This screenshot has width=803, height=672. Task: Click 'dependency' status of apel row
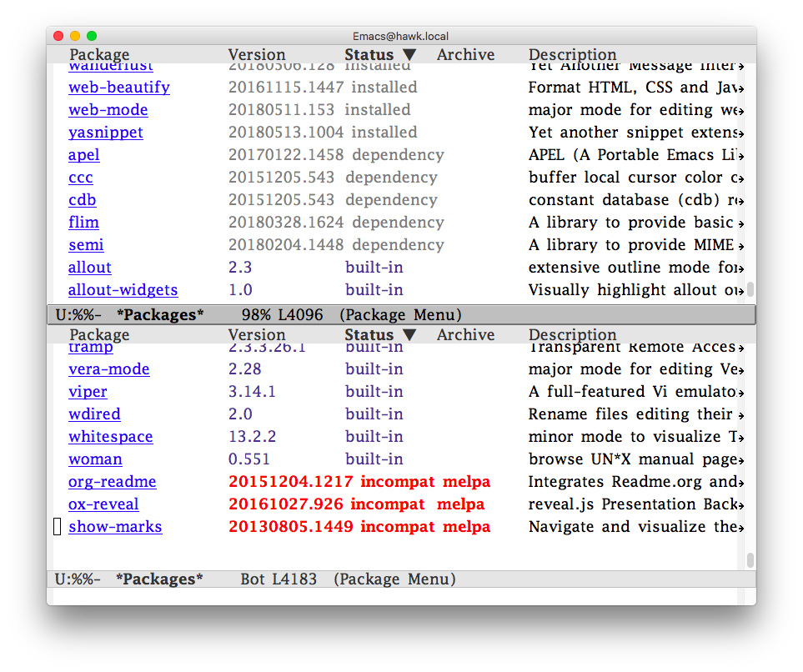click(398, 155)
